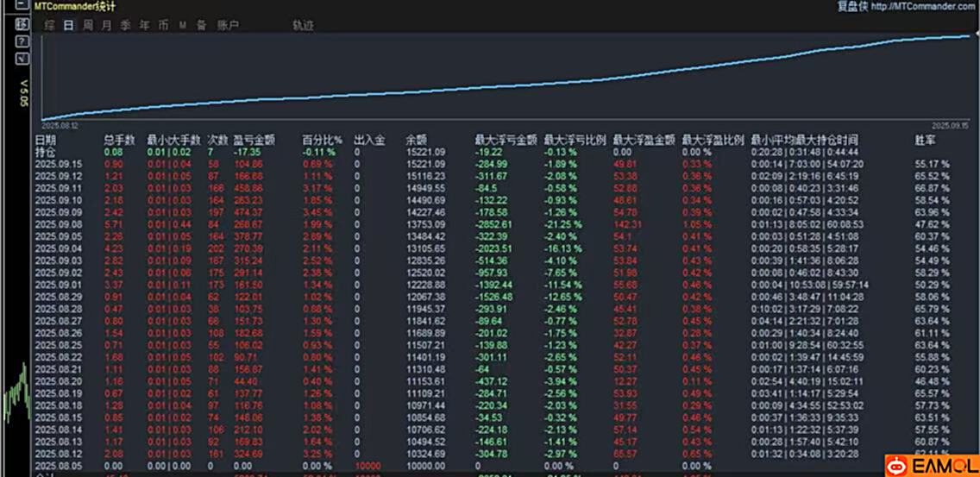Click win rate 47.62 %
Screen dimensions: 980x477
click(x=933, y=224)
